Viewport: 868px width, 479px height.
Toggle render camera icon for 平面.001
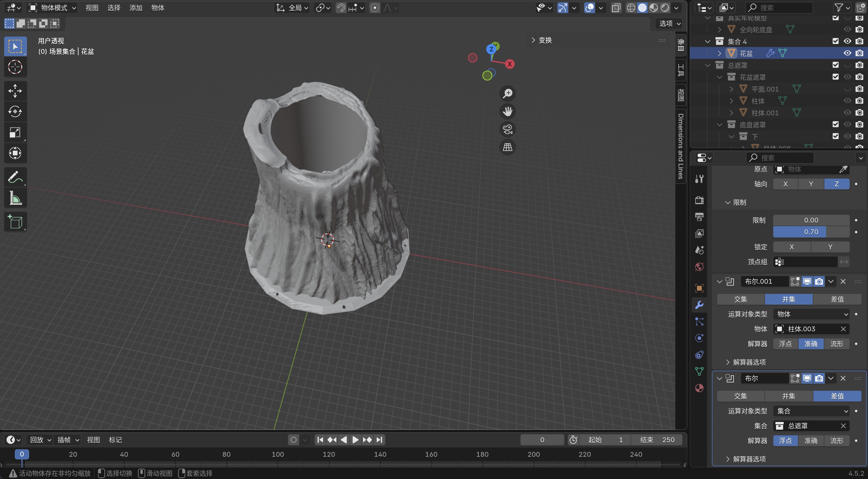(859, 89)
